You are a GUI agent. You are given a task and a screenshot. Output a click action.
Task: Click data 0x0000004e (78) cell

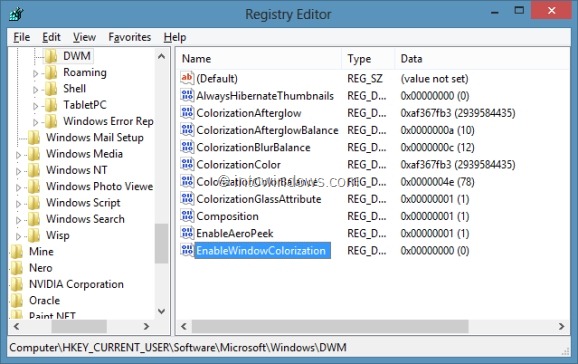(438, 182)
